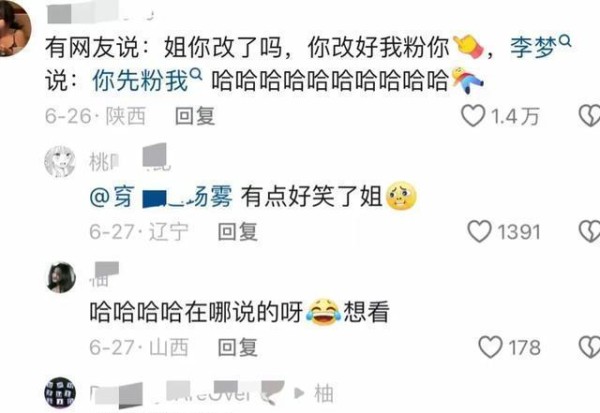Screen dimensions: 600x413
Task: Dislike the 辽宁 comment via broken heart
Action: (x=589, y=232)
